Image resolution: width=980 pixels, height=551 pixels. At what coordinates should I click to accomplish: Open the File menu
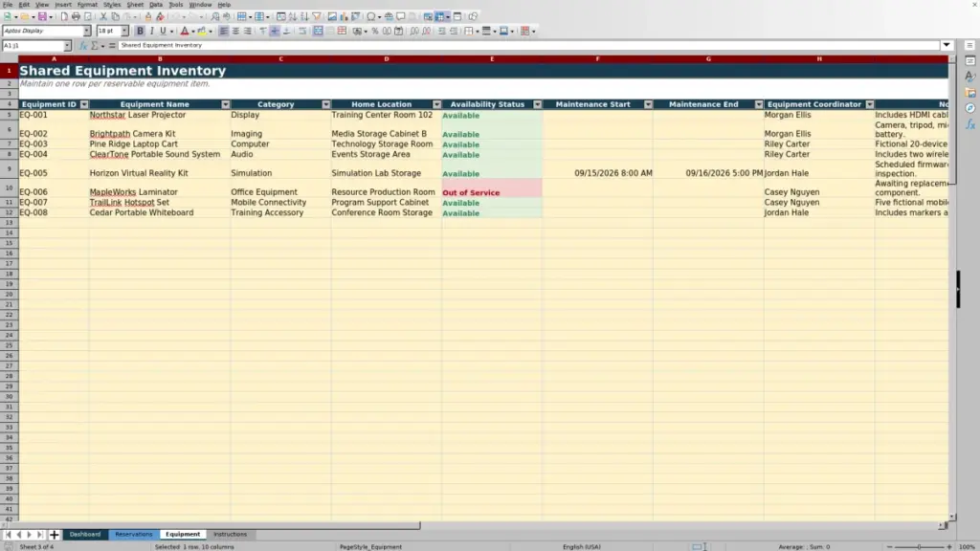[8, 5]
